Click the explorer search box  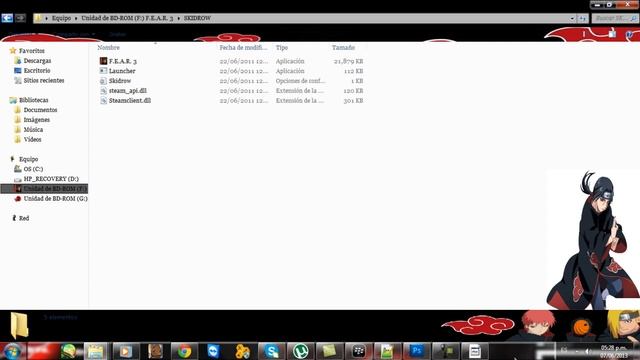(x=615, y=18)
